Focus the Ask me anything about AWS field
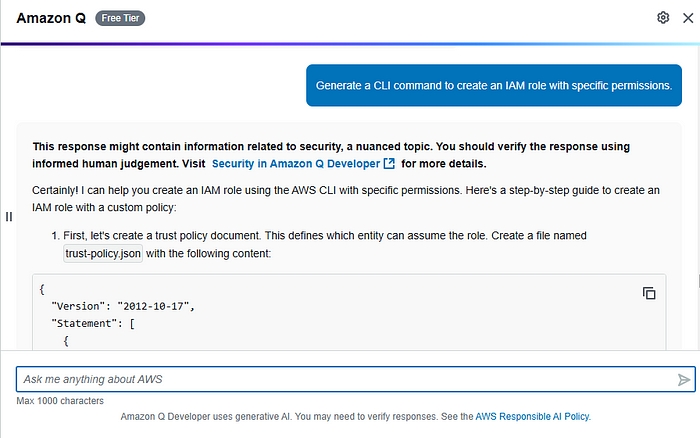 (340, 380)
